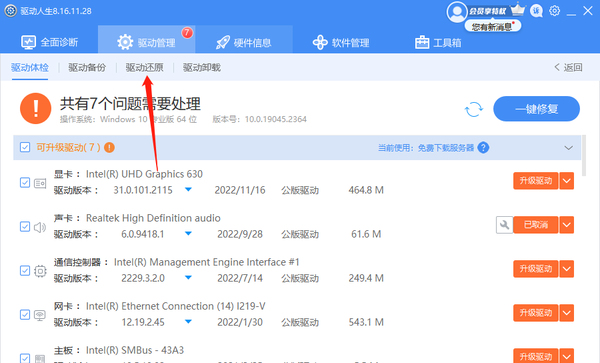Click the 您有新消息 notification bubble
Viewport: 600px width, 363px height.
(493, 26)
